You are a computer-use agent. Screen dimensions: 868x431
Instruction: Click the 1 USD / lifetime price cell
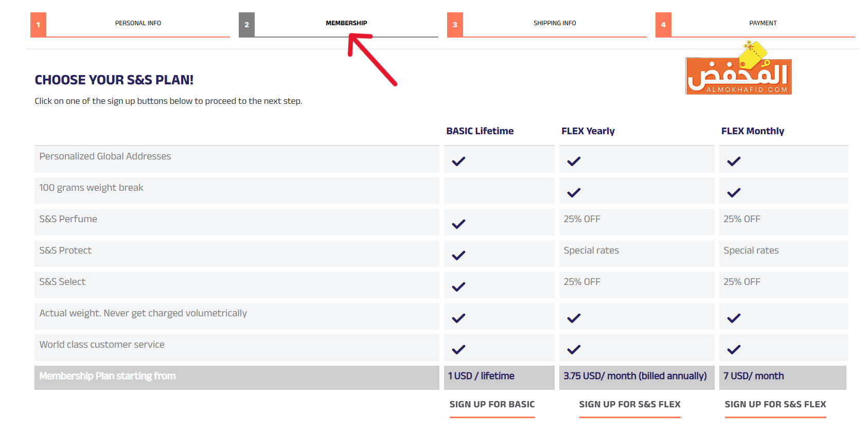[x=481, y=376]
